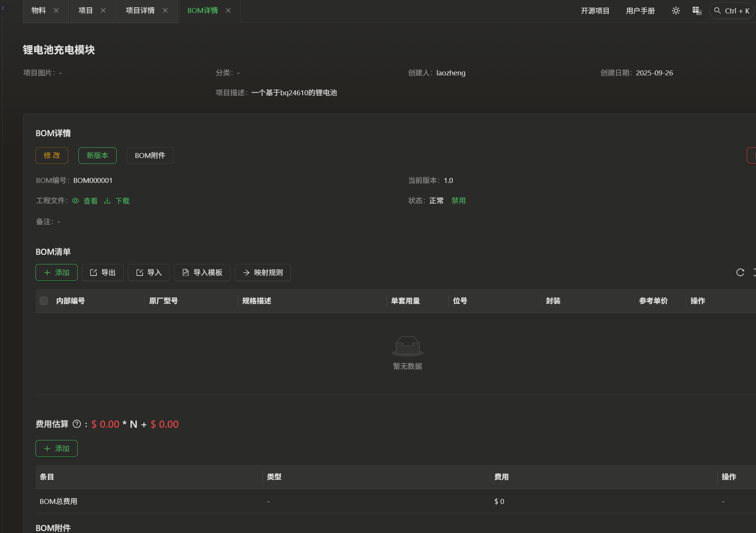
Task: Click the orange 修改 button
Action: tap(52, 155)
